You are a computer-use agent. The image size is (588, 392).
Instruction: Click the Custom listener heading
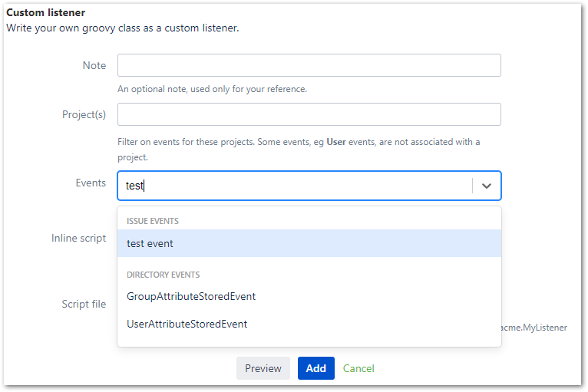coord(46,13)
